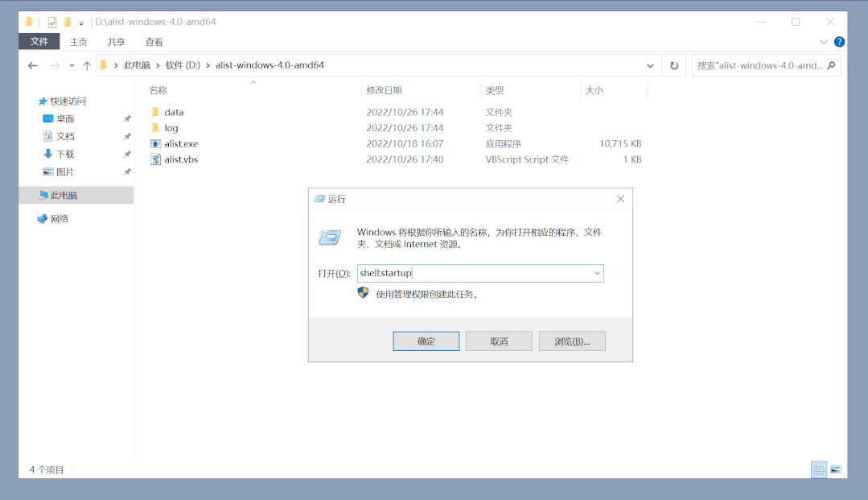The width and height of the screenshot is (868, 500).
Task: Click the 10,715 KB size cell
Action: point(620,143)
